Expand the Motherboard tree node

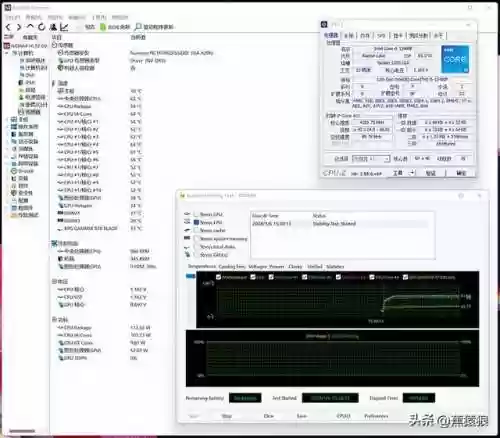point(8,119)
